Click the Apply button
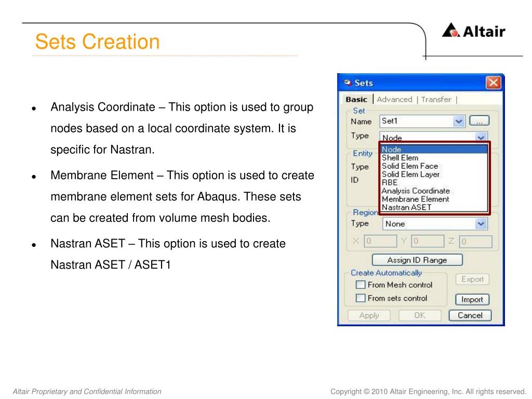The width and height of the screenshot is (532, 399). point(369,315)
